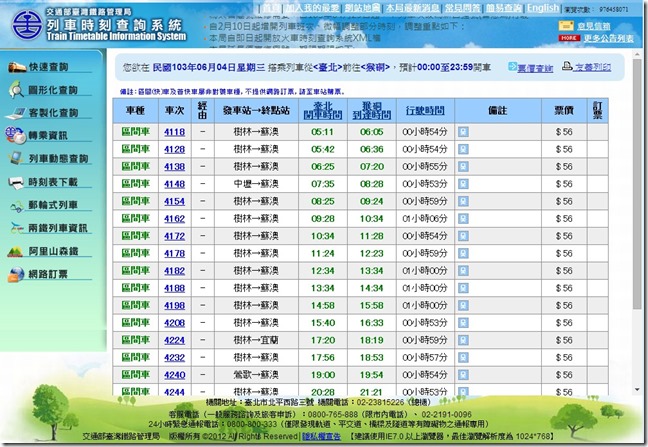Sort by 臺北開車時間 column header
Viewport: 648px width, 447px height.
tap(323, 110)
